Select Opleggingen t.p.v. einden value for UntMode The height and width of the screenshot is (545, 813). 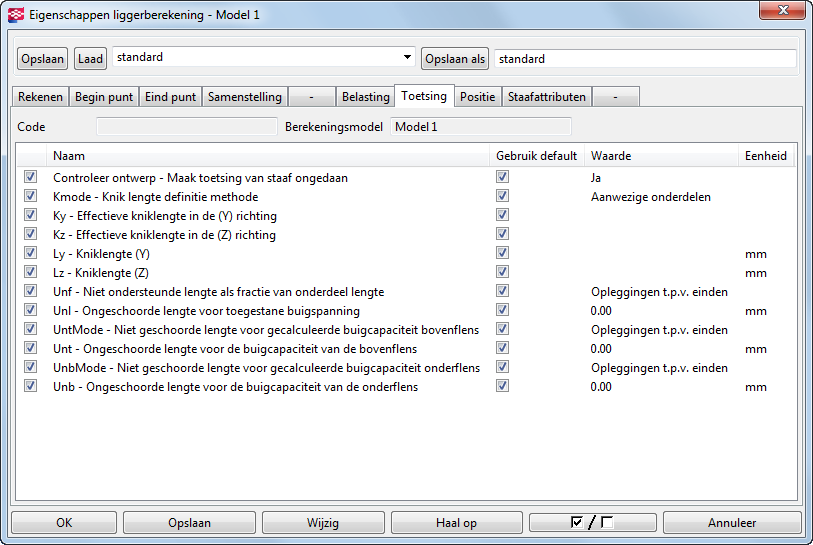pos(659,330)
